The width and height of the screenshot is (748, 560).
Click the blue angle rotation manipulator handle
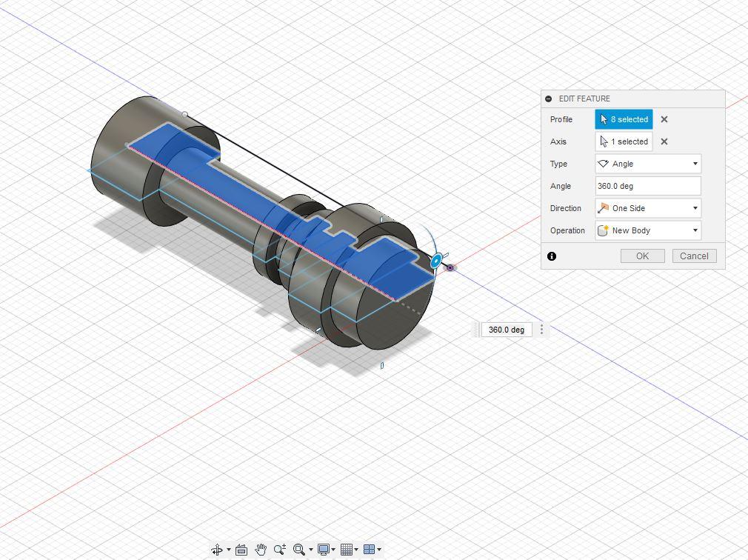coord(436,261)
